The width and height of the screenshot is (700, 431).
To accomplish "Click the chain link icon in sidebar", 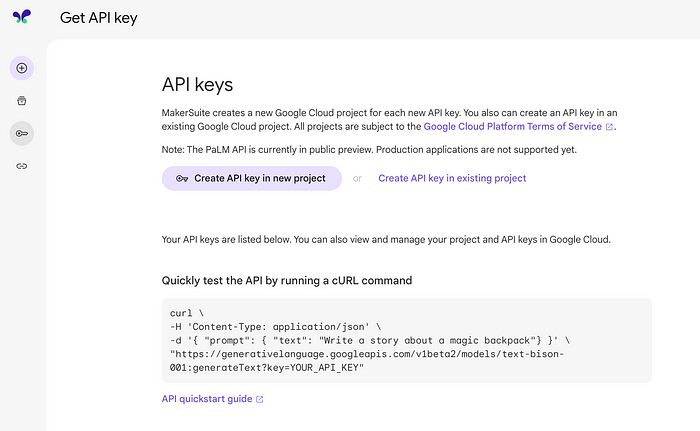I will [22, 166].
